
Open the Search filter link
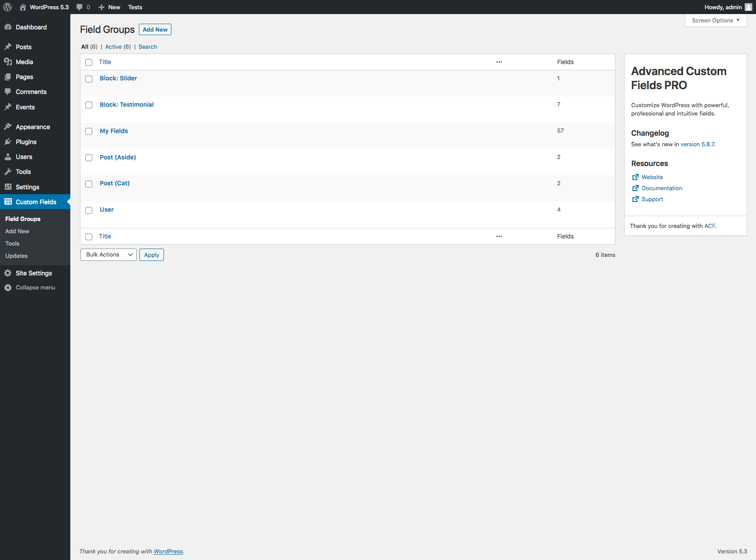pos(148,47)
